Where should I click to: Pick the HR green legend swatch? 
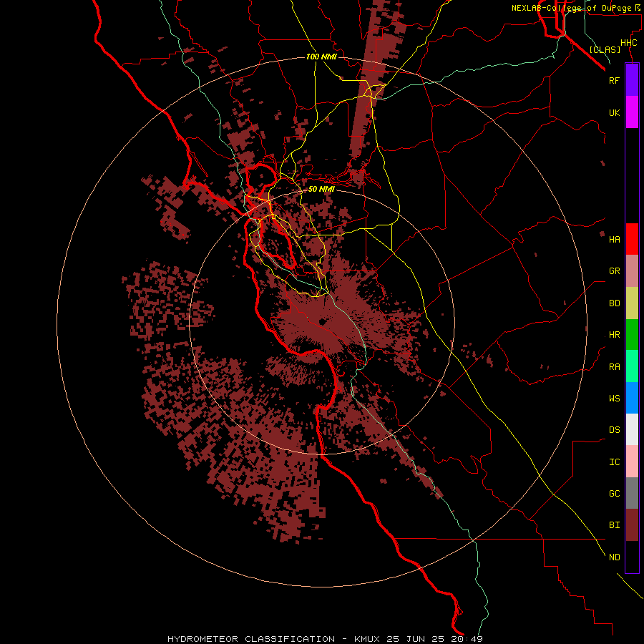tap(632, 335)
